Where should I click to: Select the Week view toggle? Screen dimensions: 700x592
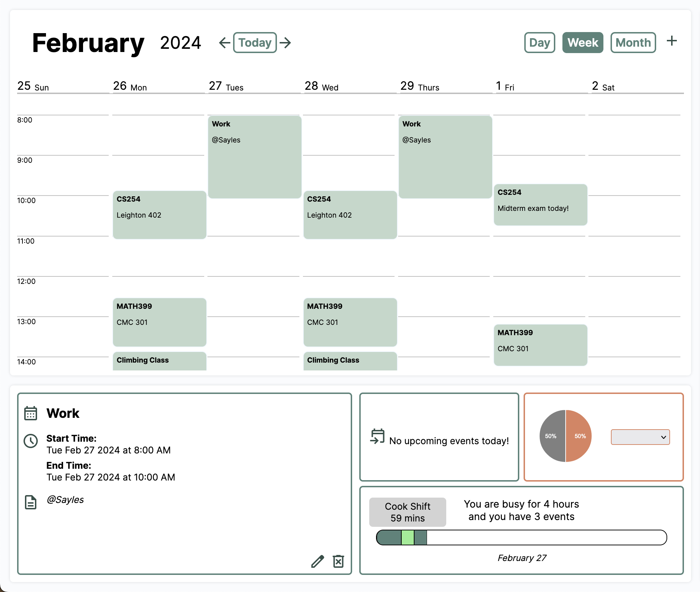583,43
